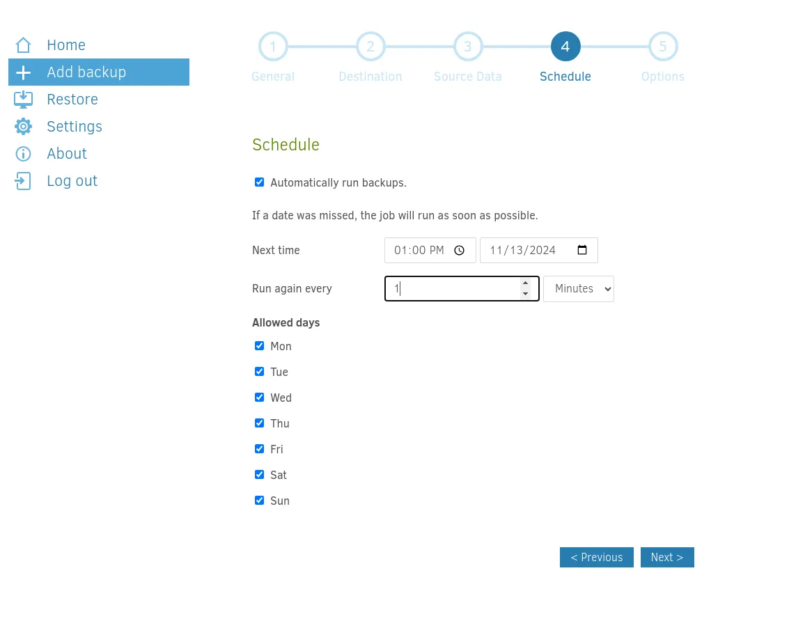
Task: Jump to step 5 Options circle
Action: 663,47
